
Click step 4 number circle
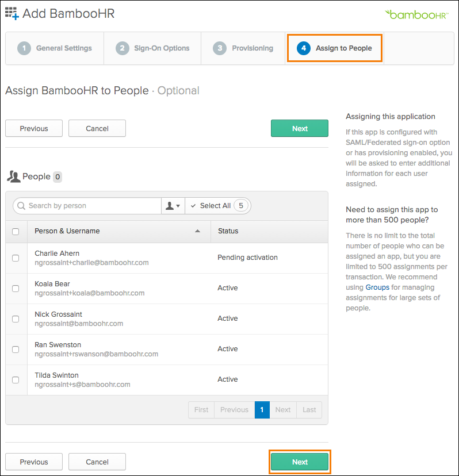pyautogui.click(x=304, y=48)
